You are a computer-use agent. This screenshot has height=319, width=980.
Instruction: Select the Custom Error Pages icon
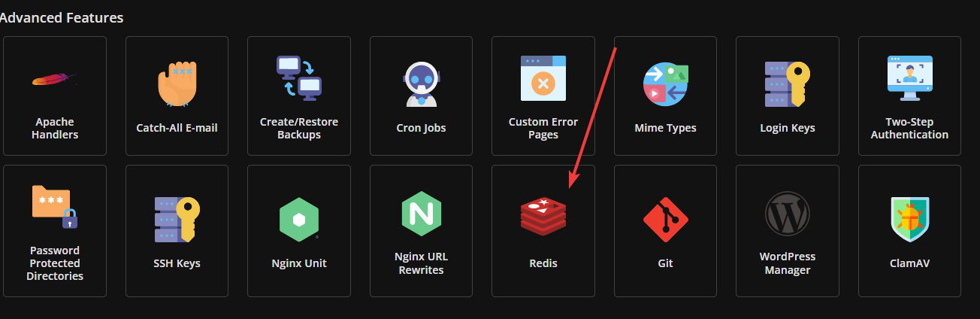click(543, 78)
